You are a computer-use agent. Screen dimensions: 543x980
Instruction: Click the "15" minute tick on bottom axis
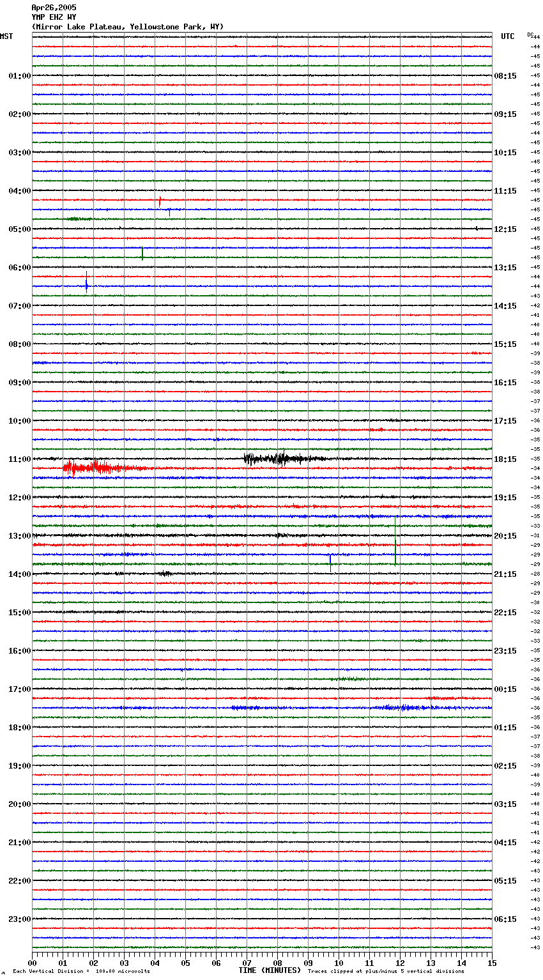pos(492,963)
